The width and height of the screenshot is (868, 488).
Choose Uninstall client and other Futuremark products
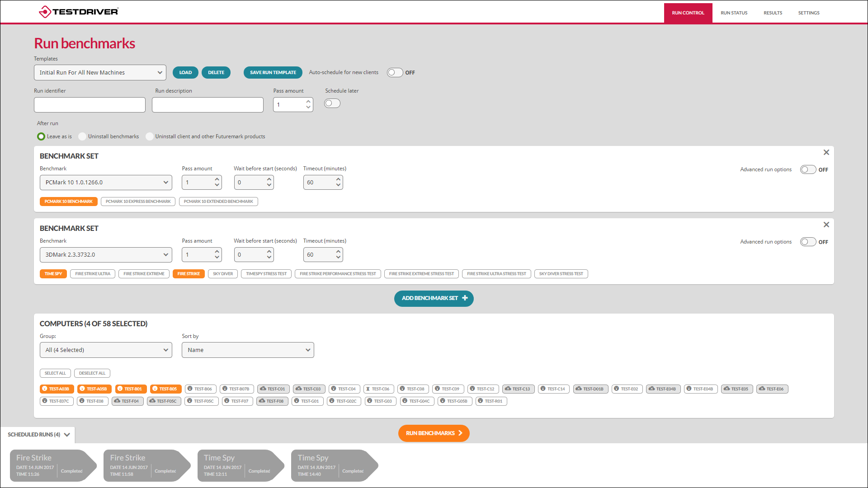coord(150,136)
